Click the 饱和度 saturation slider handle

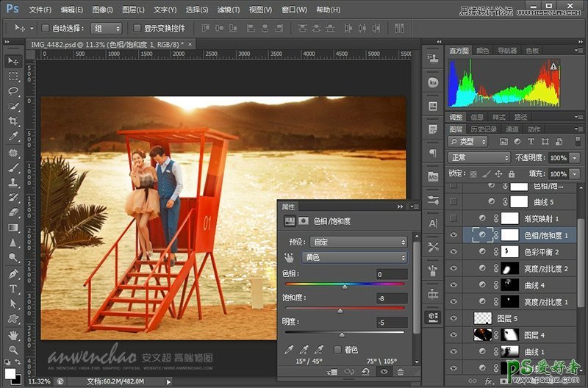point(340,311)
